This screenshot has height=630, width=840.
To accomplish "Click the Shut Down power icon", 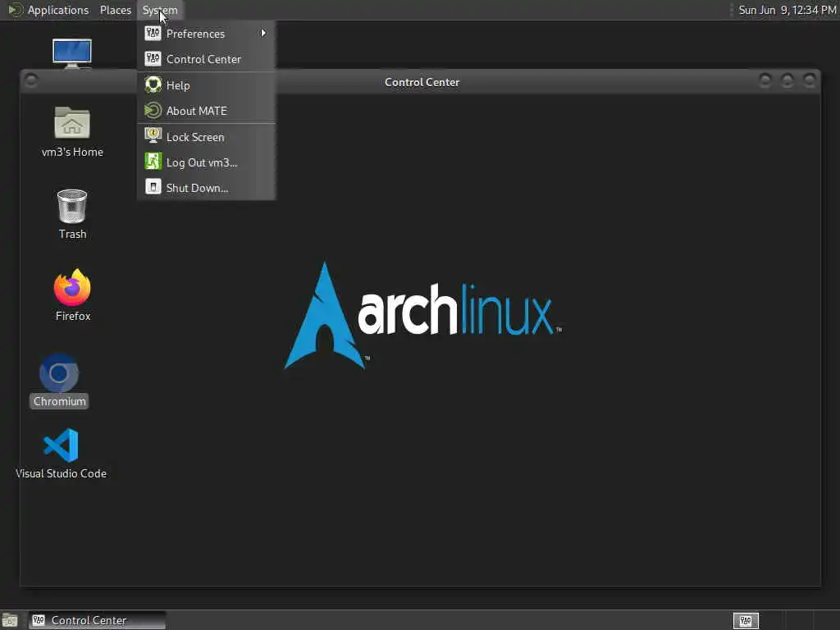I will 153,186.
